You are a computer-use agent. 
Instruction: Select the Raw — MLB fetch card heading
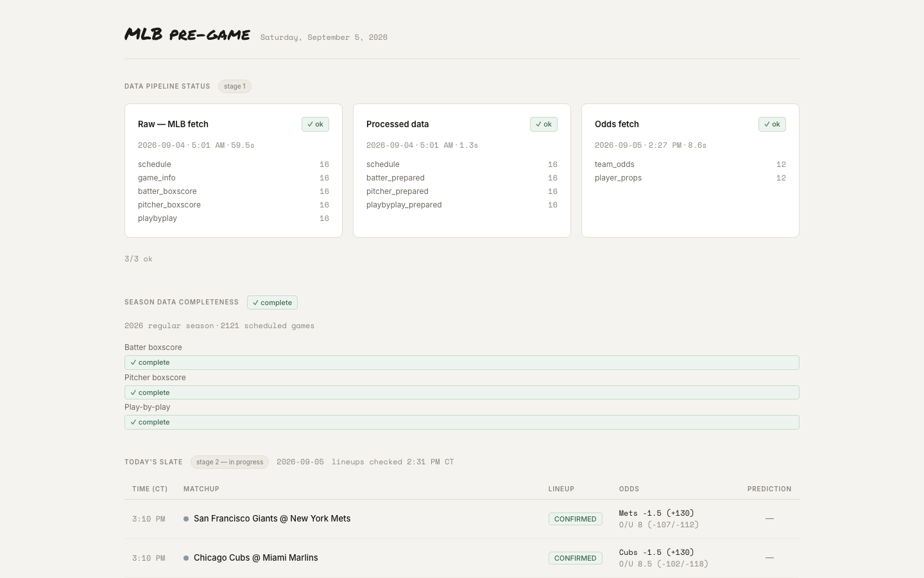[x=173, y=124]
